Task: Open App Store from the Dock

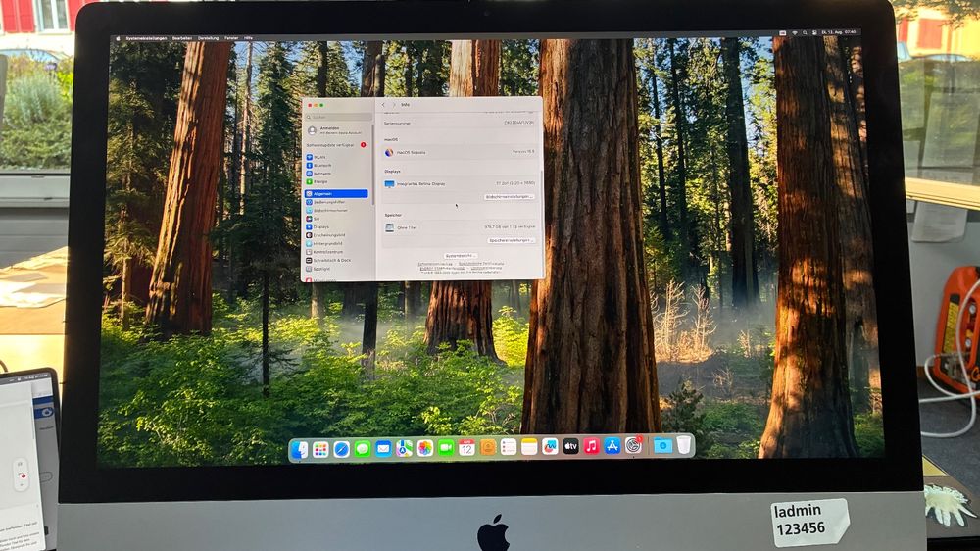Action: (x=612, y=445)
